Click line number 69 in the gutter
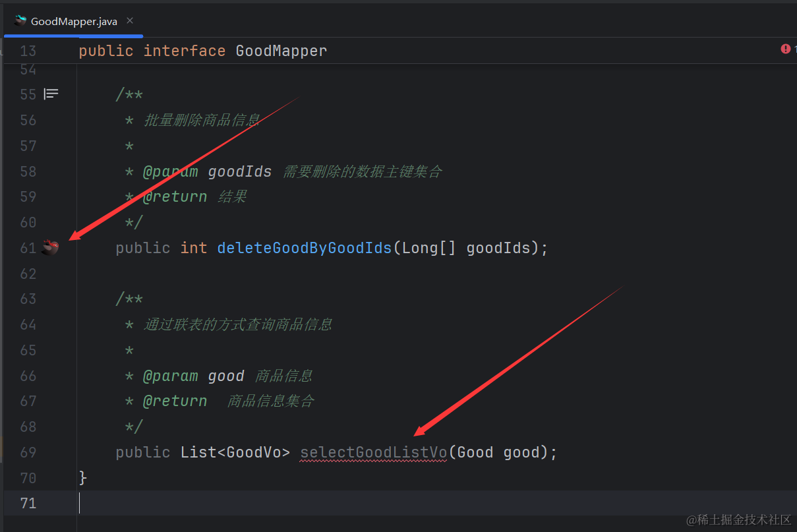Screen dimensions: 797x532 pyautogui.click(x=28, y=452)
